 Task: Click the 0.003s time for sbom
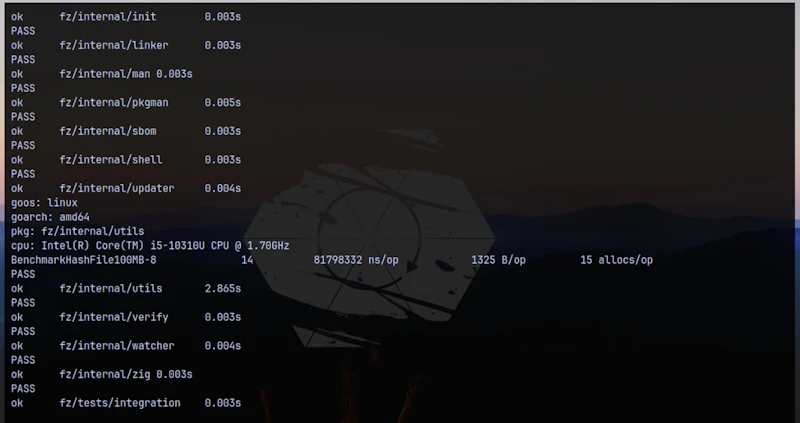click(x=222, y=131)
